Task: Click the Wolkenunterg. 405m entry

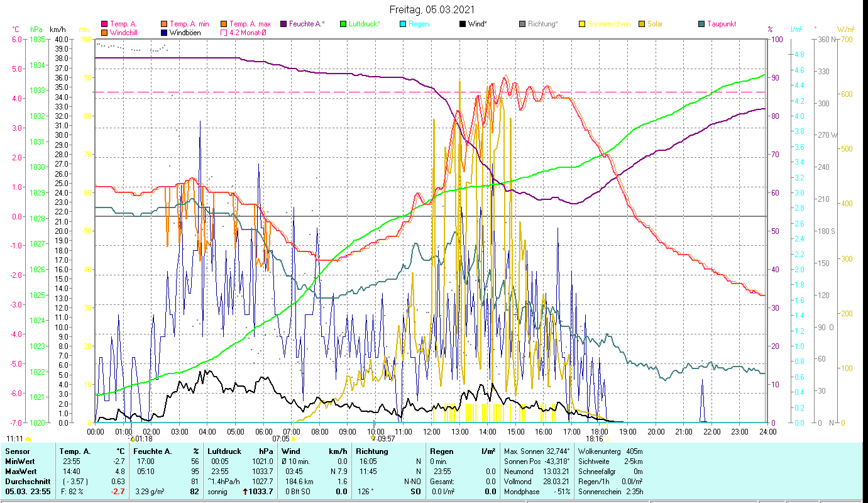Action: [x=610, y=451]
